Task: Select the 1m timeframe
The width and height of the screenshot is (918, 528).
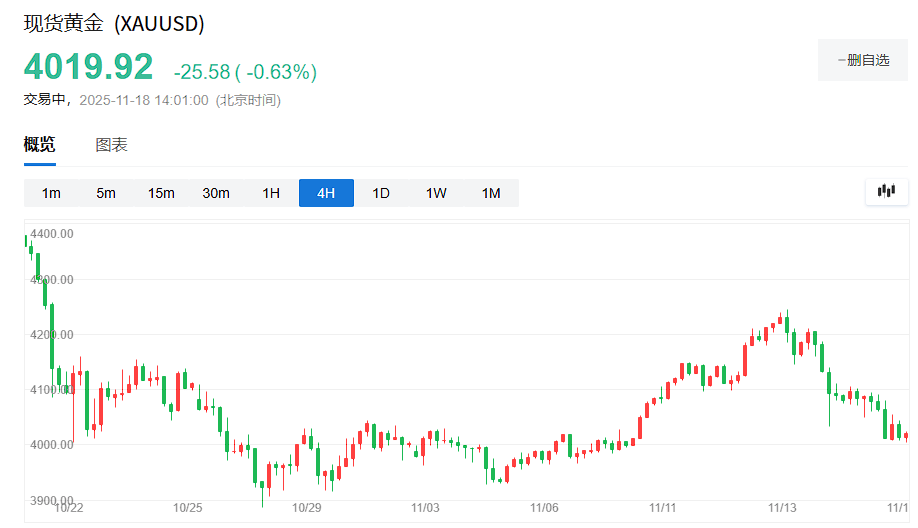Action: (x=51, y=193)
